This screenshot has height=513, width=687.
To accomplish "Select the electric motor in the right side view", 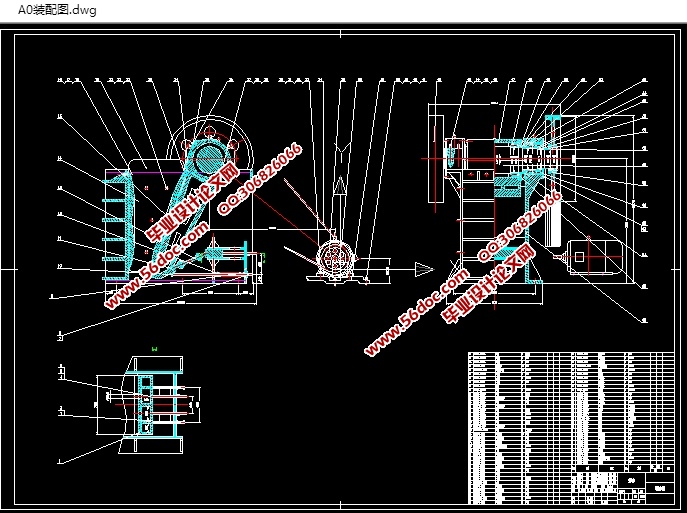I will (x=594, y=257).
